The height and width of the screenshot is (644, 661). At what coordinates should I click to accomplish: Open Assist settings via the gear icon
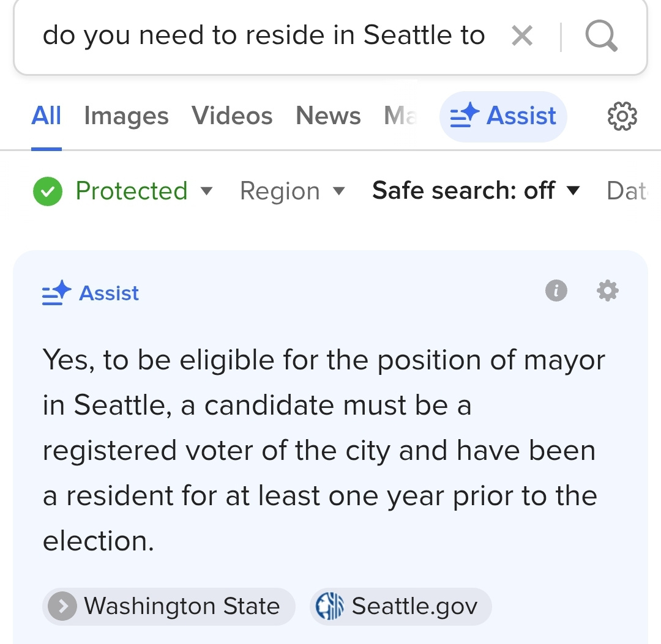point(607,291)
